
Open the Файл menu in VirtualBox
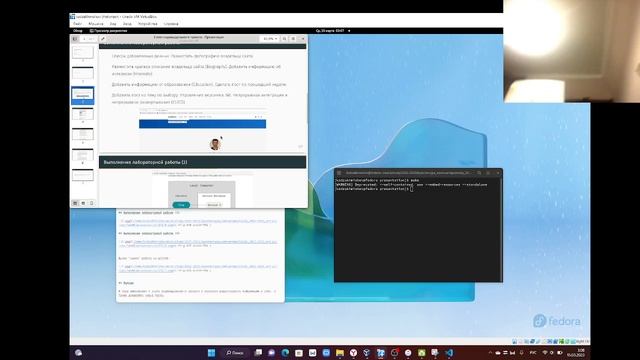click(x=77, y=24)
